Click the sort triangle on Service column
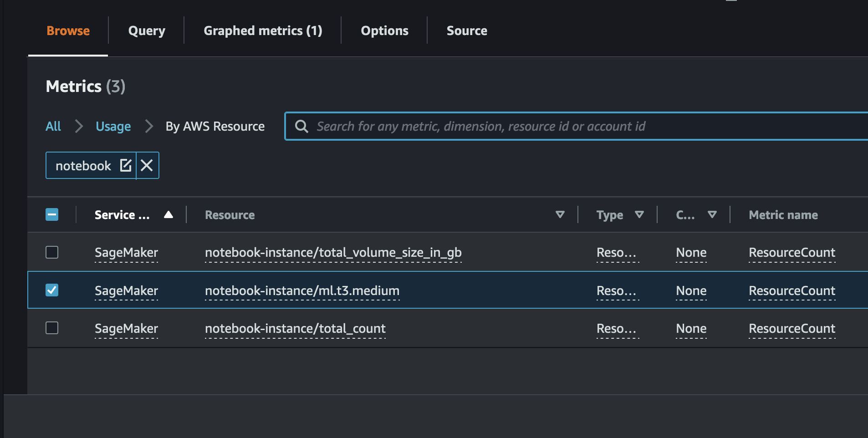This screenshot has height=438, width=868. (168, 214)
